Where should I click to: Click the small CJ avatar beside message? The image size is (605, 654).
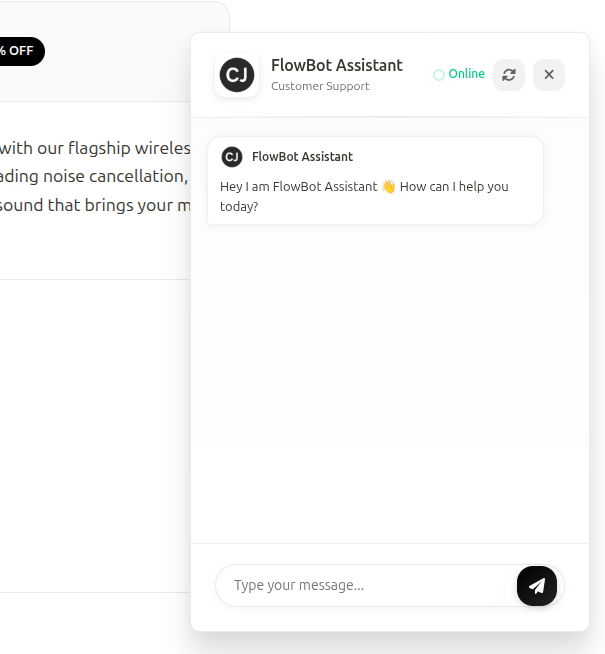(x=232, y=157)
